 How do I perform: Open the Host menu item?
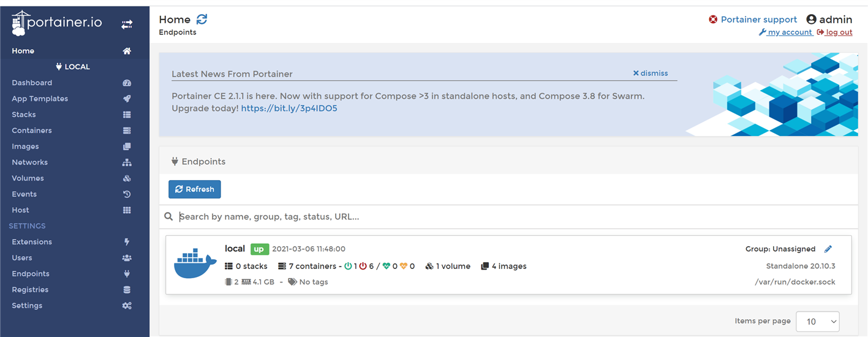(x=20, y=210)
